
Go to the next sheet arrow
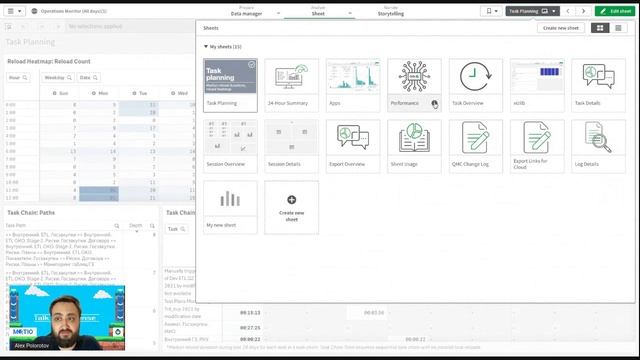583,11
